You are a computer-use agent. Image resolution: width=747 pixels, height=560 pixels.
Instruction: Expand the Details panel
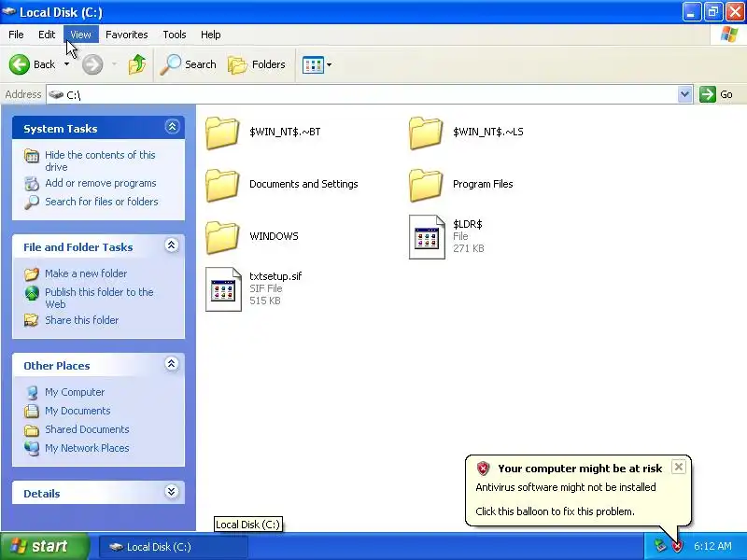[172, 492]
